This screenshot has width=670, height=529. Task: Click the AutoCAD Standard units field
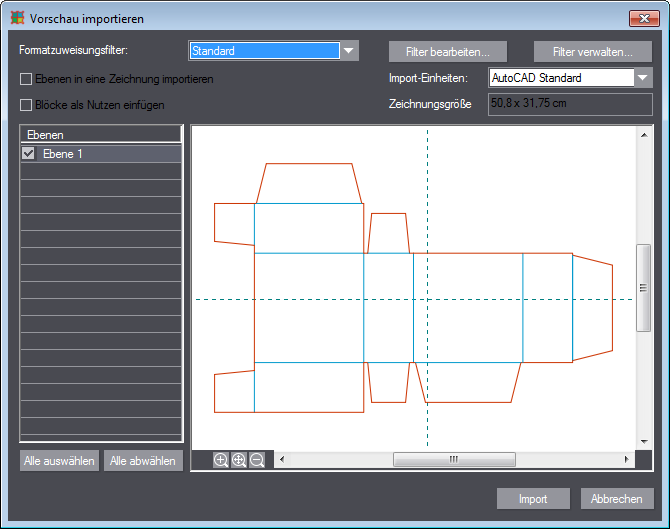(x=561, y=78)
